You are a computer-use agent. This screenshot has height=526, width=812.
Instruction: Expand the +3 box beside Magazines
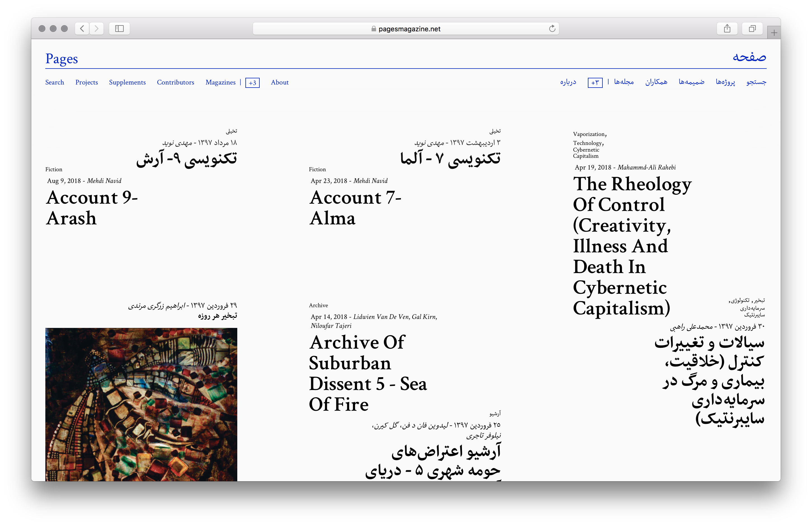252,83
